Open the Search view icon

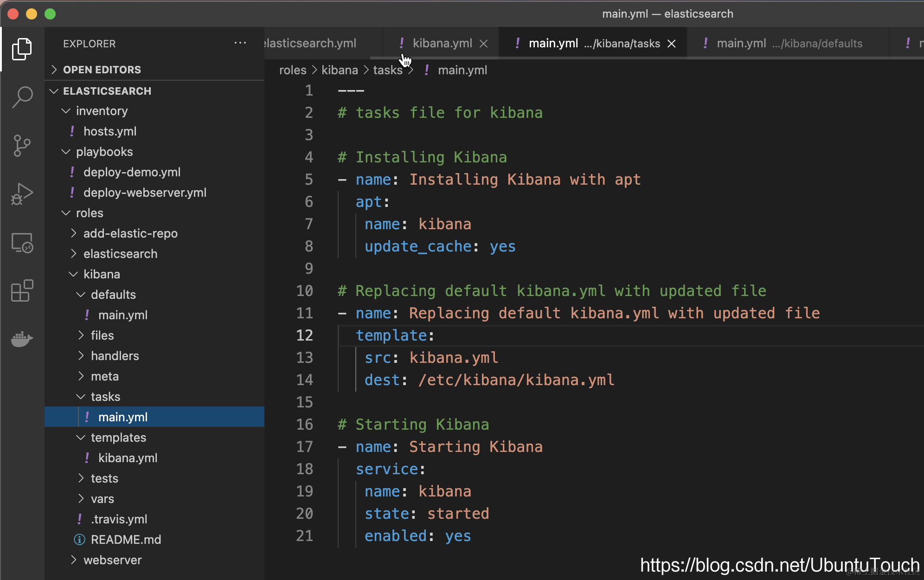tap(22, 97)
